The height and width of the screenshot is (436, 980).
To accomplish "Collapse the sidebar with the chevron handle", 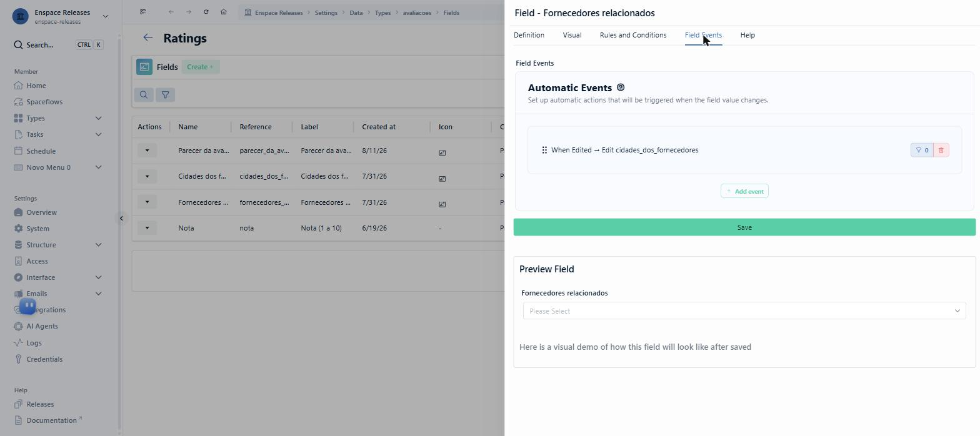I will pos(121,218).
